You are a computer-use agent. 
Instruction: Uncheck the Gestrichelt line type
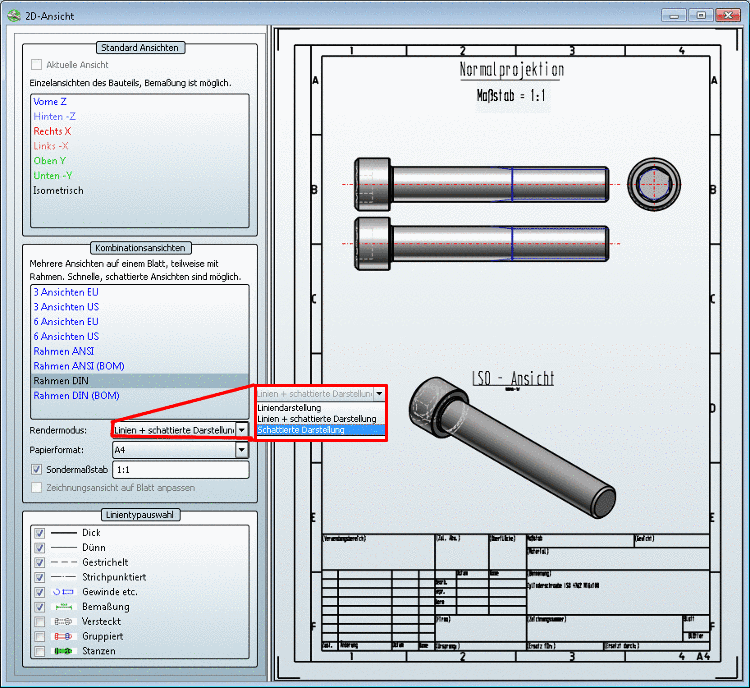pos(40,562)
